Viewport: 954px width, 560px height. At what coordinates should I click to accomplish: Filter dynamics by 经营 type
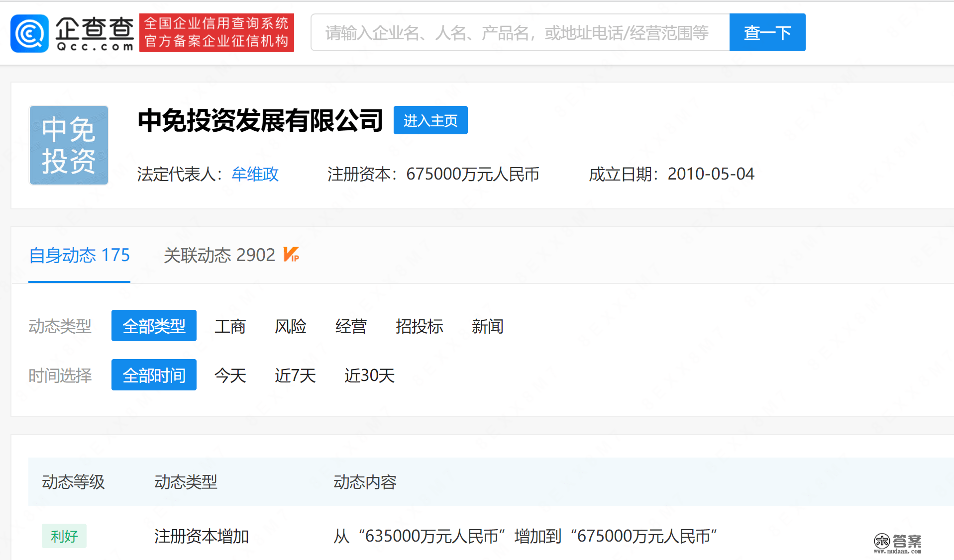point(351,326)
